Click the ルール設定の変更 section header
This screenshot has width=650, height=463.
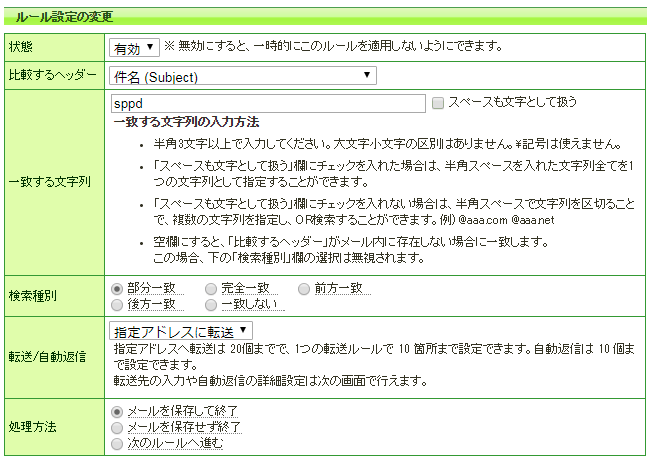(64, 17)
